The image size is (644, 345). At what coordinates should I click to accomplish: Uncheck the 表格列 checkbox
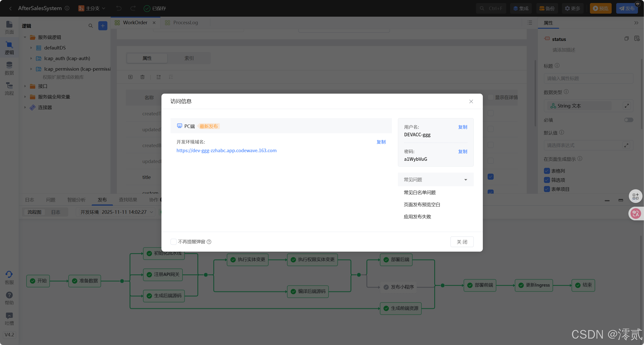click(547, 171)
